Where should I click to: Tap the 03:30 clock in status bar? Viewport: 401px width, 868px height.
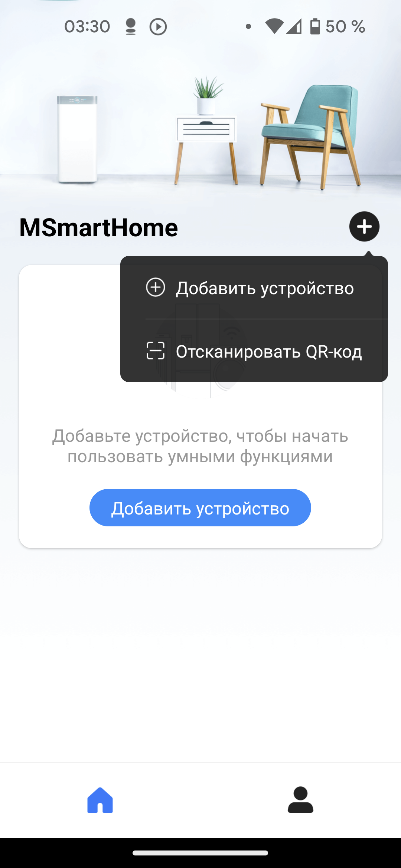(x=87, y=27)
